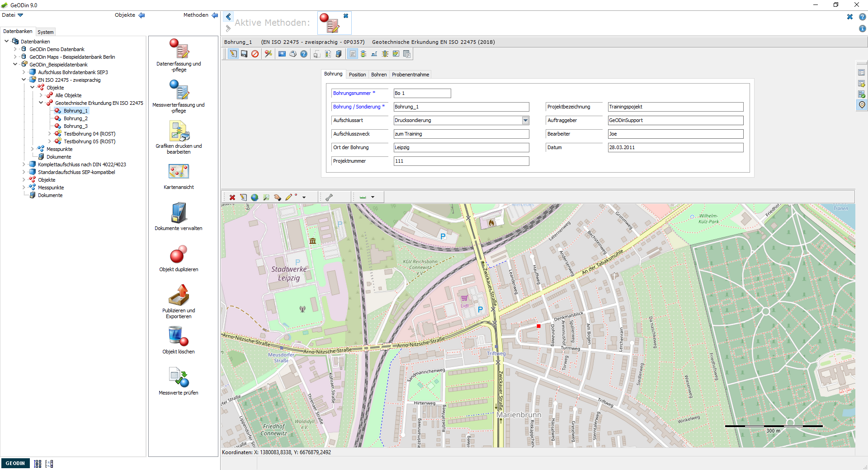This screenshot has height=470, width=868.
Task: Select the Bohrung tab
Action: coord(333,74)
